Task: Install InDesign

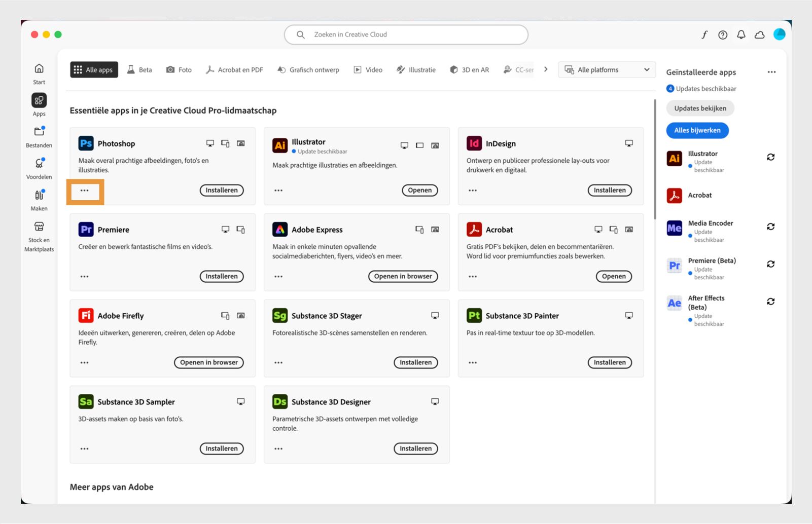Action: 610,191
